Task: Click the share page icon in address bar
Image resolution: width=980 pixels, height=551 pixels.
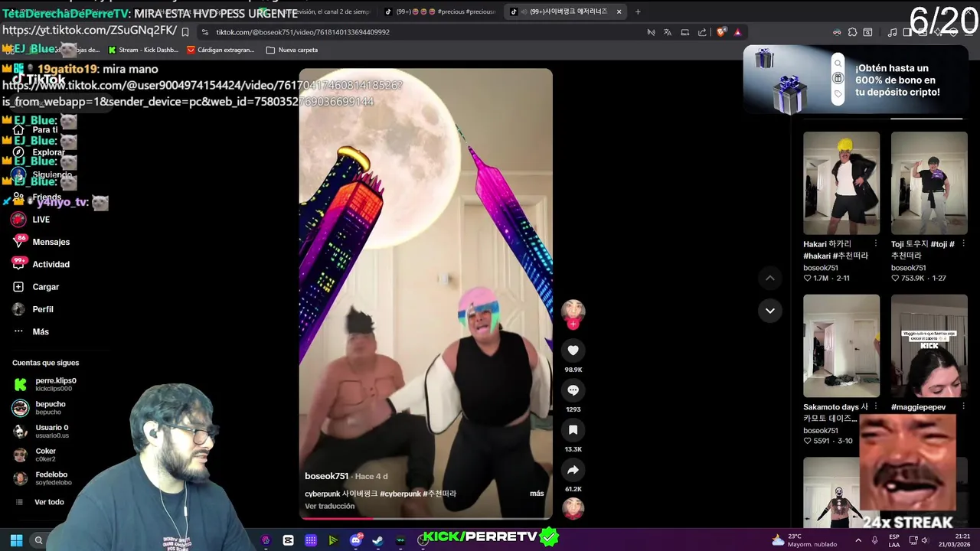Action: [702, 32]
